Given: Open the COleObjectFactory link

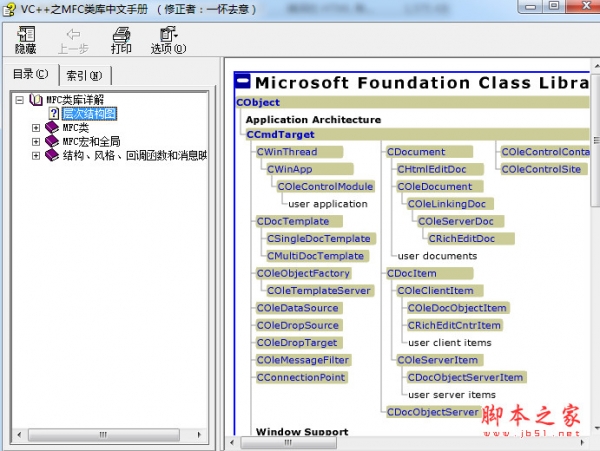Looking at the screenshot, I should (x=303, y=273).
